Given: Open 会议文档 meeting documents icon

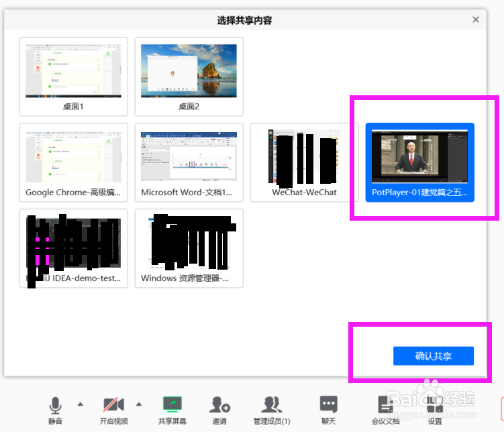Looking at the screenshot, I should click(385, 404).
